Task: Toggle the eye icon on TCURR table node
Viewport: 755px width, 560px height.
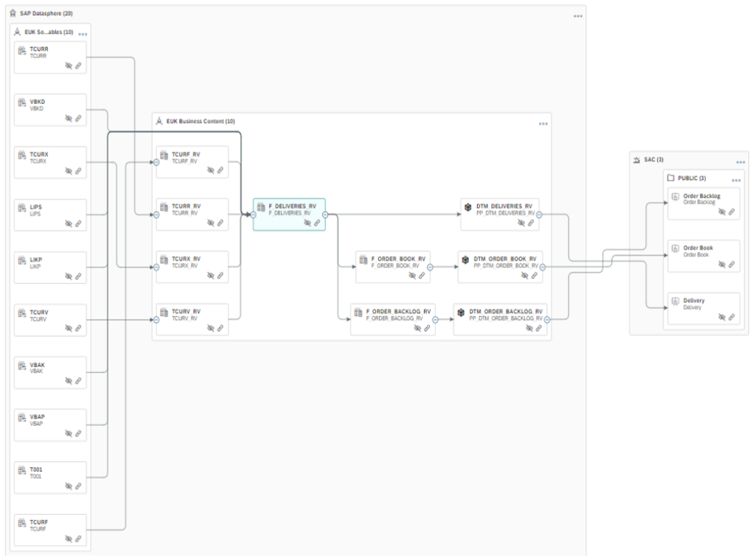Action: pos(69,66)
